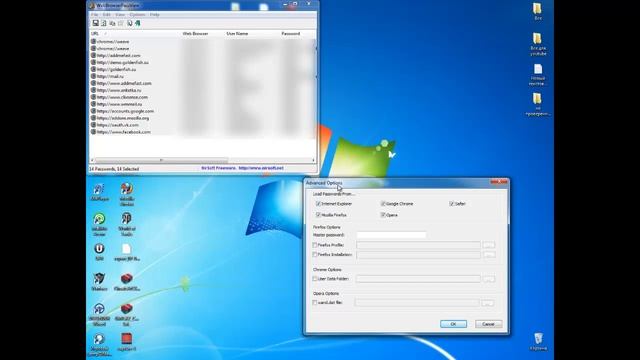Click the Save floppy icon in WebBrowserPassView toolbar

tap(96, 23)
